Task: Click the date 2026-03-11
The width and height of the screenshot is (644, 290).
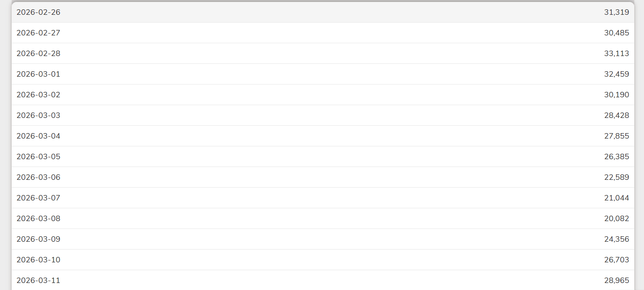Action: coord(38,280)
